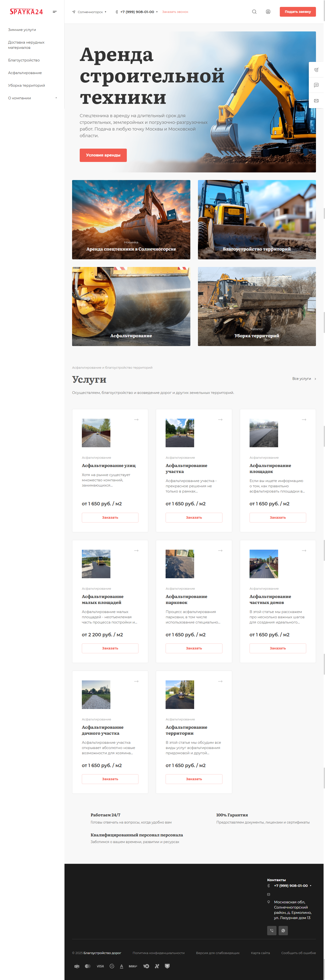Expand the header phone number dropdown
Screen dimensions: 325x980
point(157,12)
